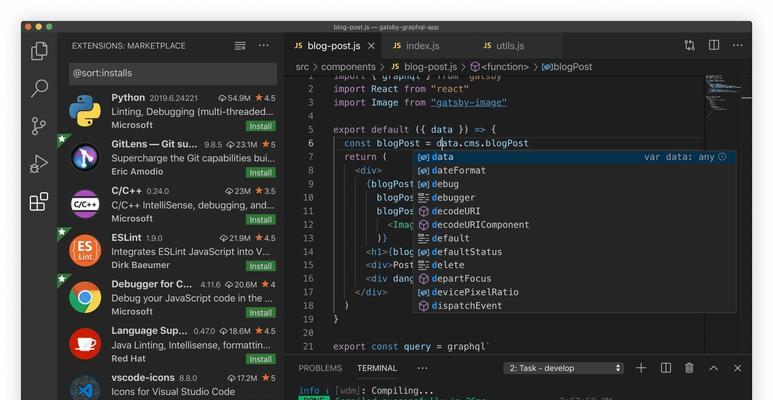Select the debug suggestion
773x400 pixels.
coord(574,184)
